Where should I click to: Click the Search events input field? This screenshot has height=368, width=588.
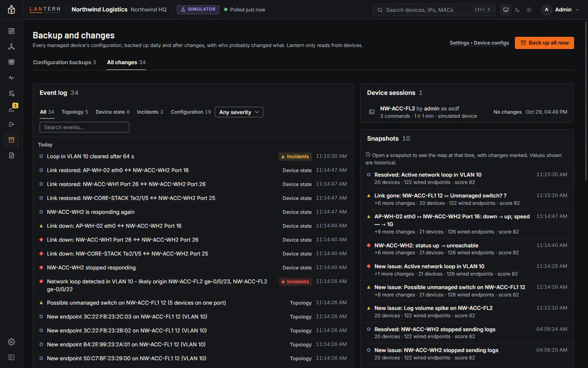(85, 127)
